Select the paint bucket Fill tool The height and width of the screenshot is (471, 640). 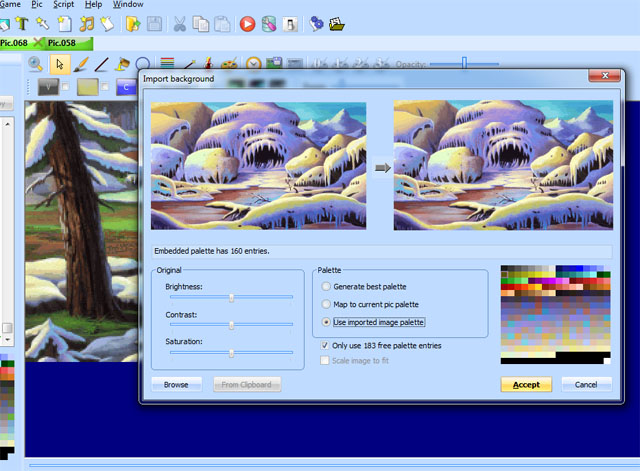point(122,64)
